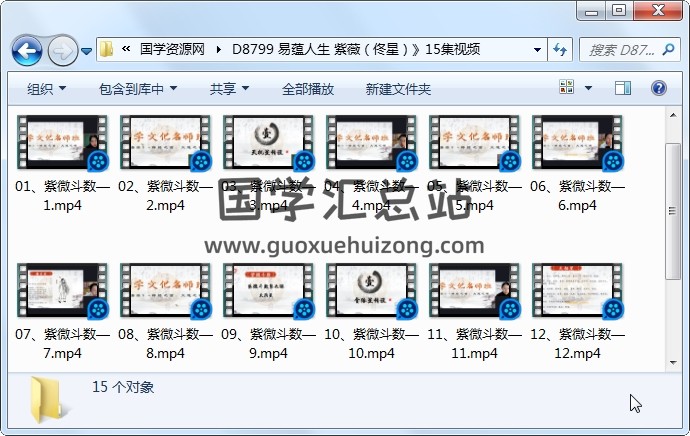Click the Refresh button beside address bar
This screenshot has width=690, height=436.
pyautogui.click(x=560, y=49)
